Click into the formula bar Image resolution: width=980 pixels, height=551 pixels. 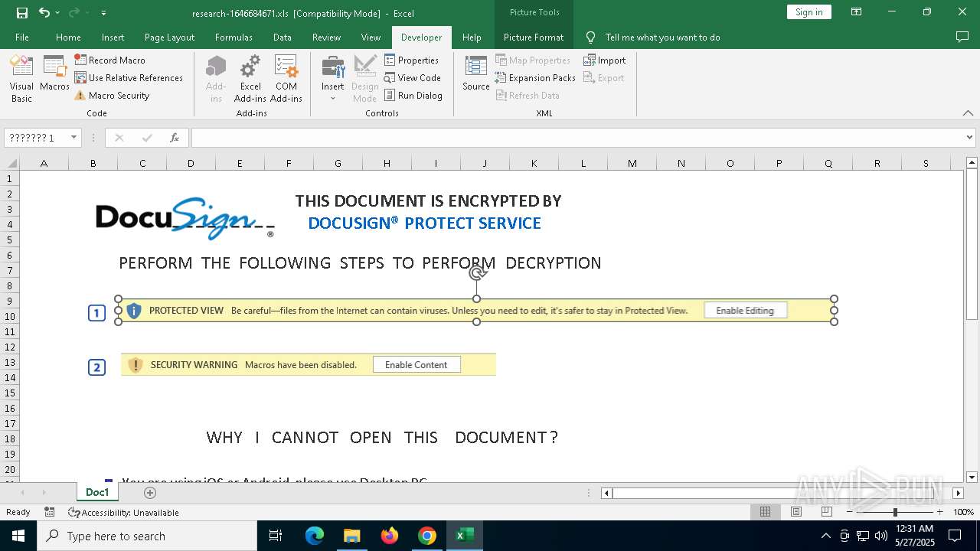pyautogui.click(x=577, y=138)
